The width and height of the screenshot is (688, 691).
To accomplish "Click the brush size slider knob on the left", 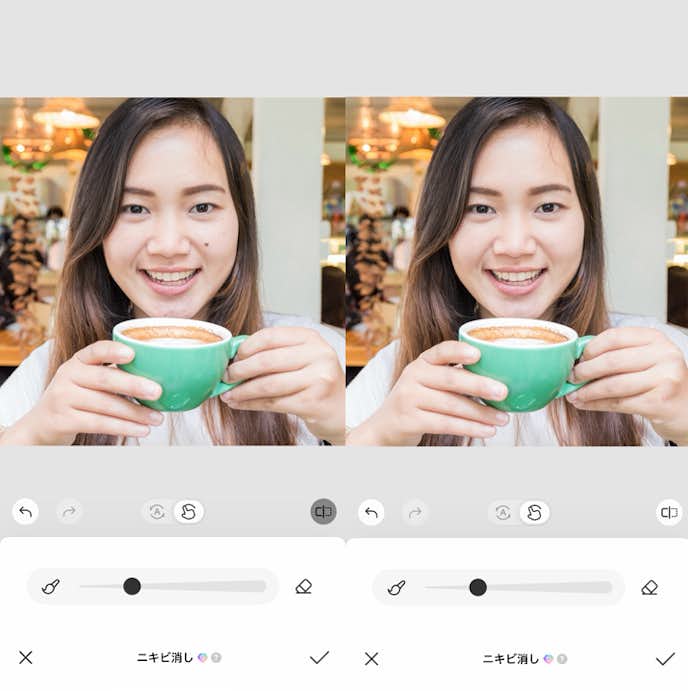I will click(132, 586).
